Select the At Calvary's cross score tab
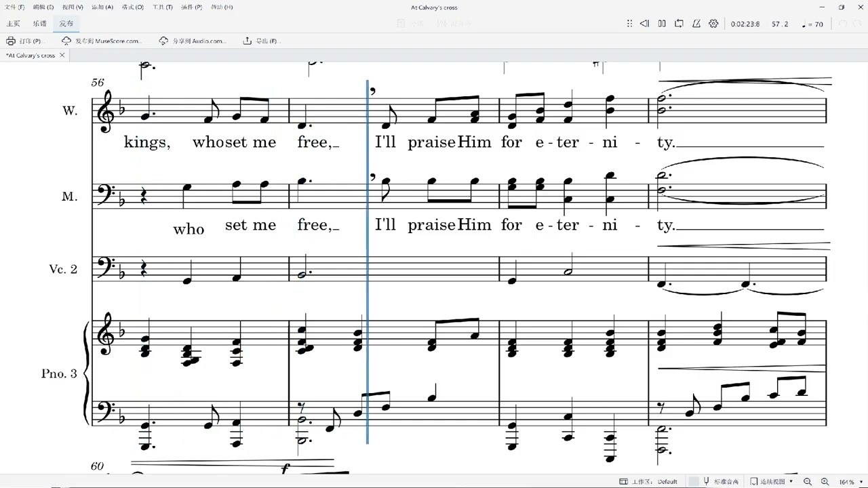This screenshot has height=488, width=868. (x=31, y=55)
